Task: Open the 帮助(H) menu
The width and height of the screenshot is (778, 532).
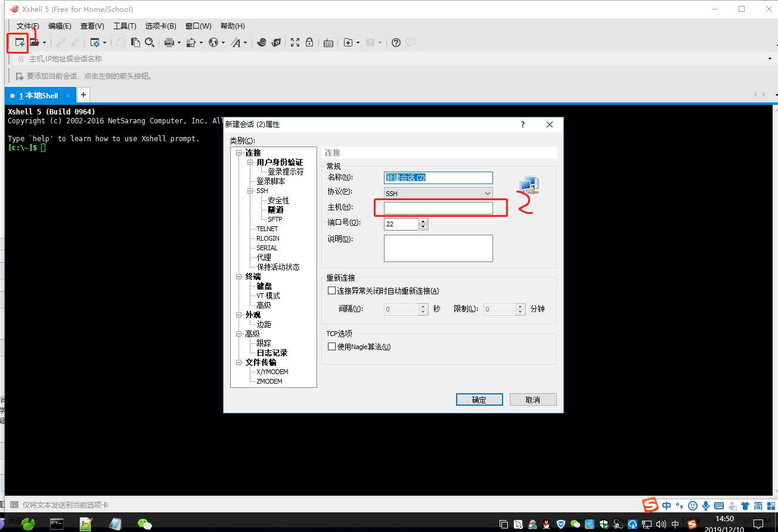Action: 233,26
